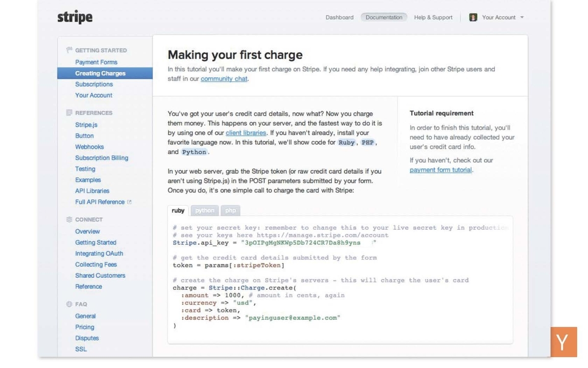
Task: Follow the client libraries link
Action: pos(246,133)
